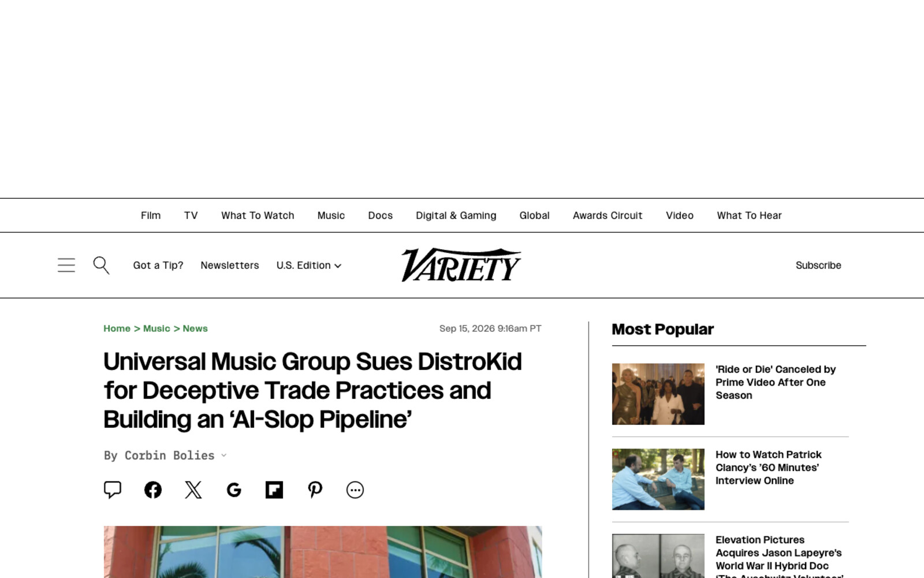This screenshot has width=924, height=578.
Task: Click the Elevation Pictures mugshot thumbnail
Action: click(x=658, y=556)
